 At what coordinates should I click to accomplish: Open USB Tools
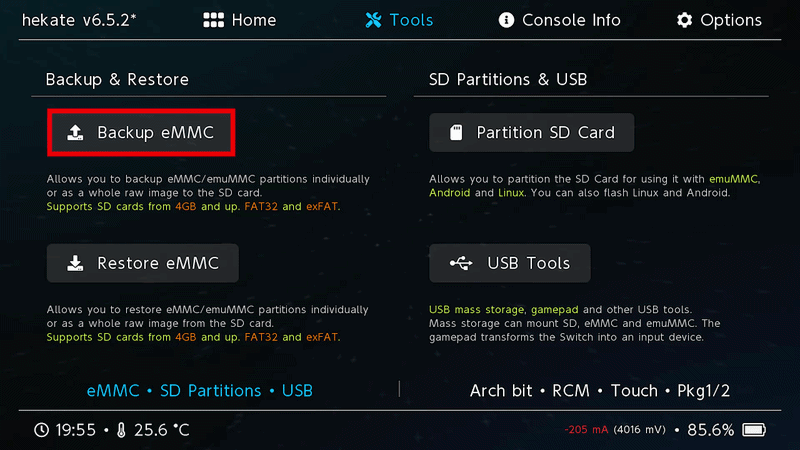510,264
